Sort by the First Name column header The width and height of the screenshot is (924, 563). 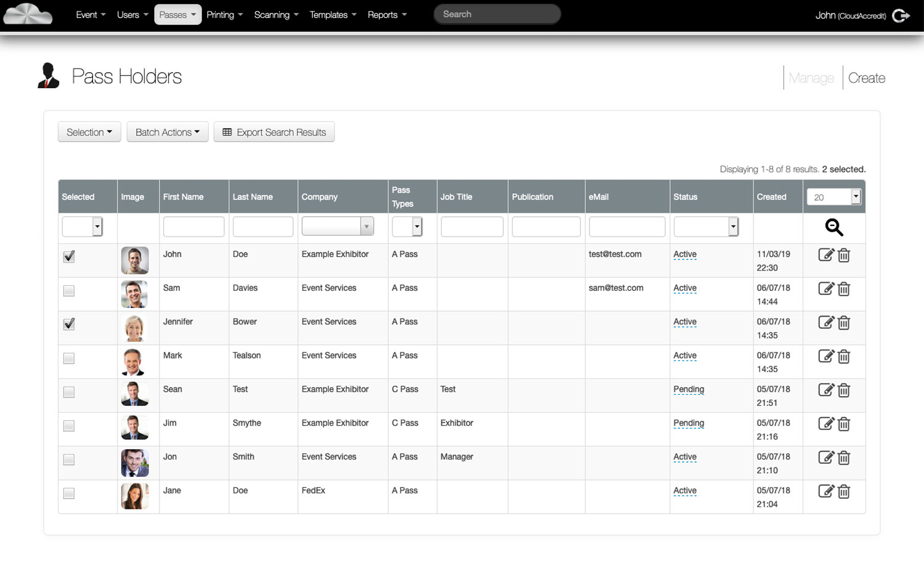click(x=183, y=197)
